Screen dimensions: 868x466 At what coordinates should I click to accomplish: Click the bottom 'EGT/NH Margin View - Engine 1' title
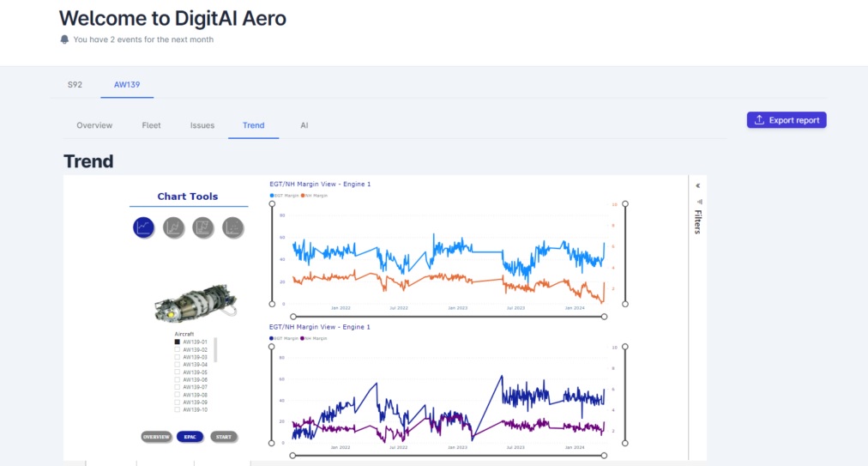pyautogui.click(x=319, y=327)
